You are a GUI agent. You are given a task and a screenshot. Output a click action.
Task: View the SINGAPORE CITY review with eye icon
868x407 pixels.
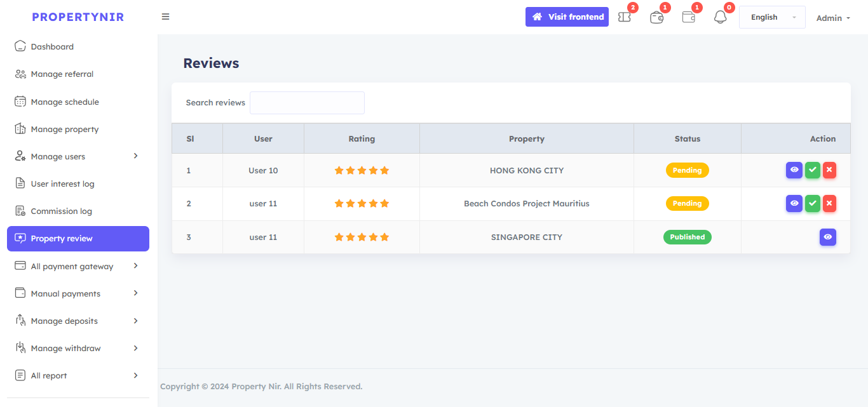point(827,237)
